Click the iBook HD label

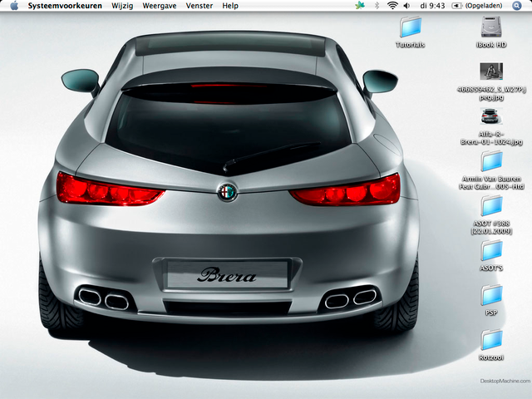point(491,44)
